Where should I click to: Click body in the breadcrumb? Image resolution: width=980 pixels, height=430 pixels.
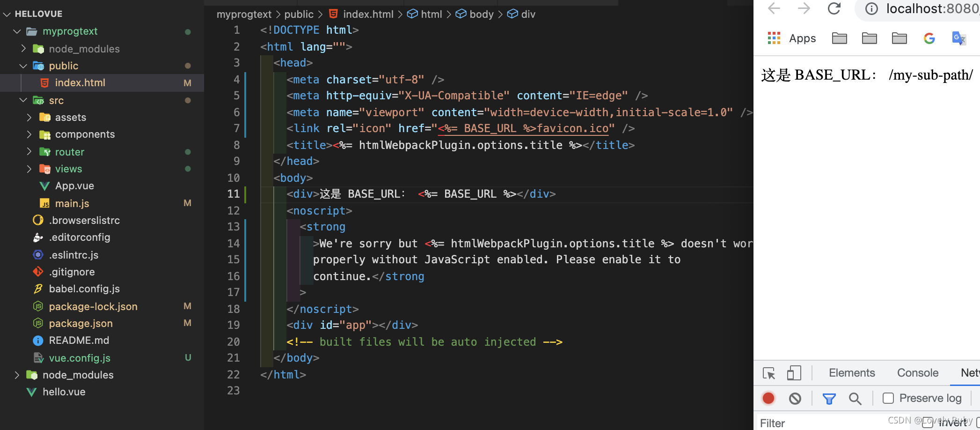(x=482, y=14)
